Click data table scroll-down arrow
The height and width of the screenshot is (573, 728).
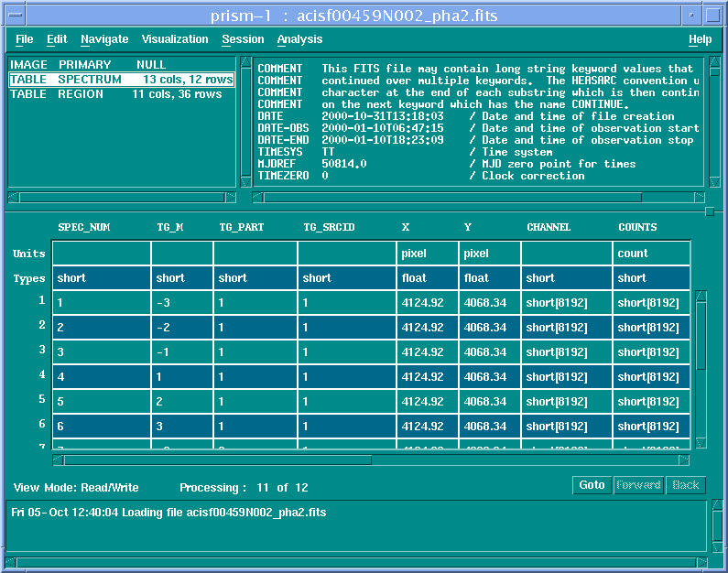701,443
